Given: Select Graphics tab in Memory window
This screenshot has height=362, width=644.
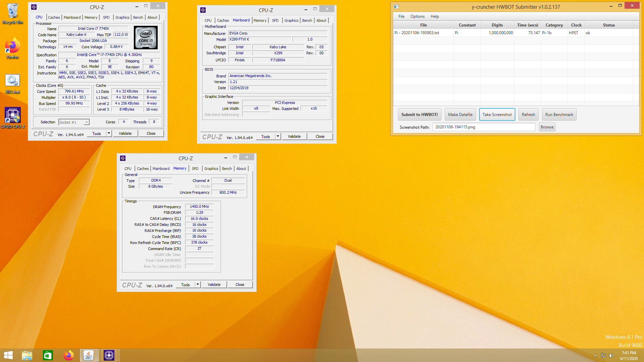Looking at the screenshot, I should pos(211,169).
